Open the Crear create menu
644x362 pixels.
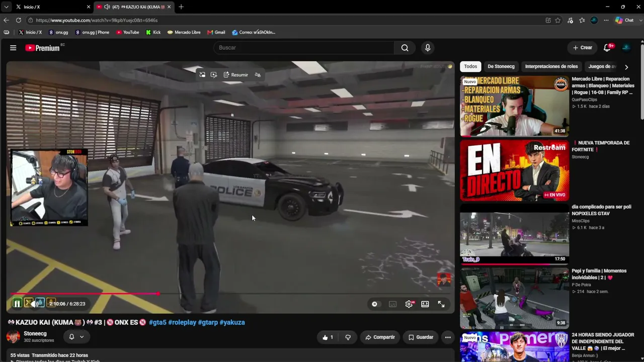(x=583, y=48)
